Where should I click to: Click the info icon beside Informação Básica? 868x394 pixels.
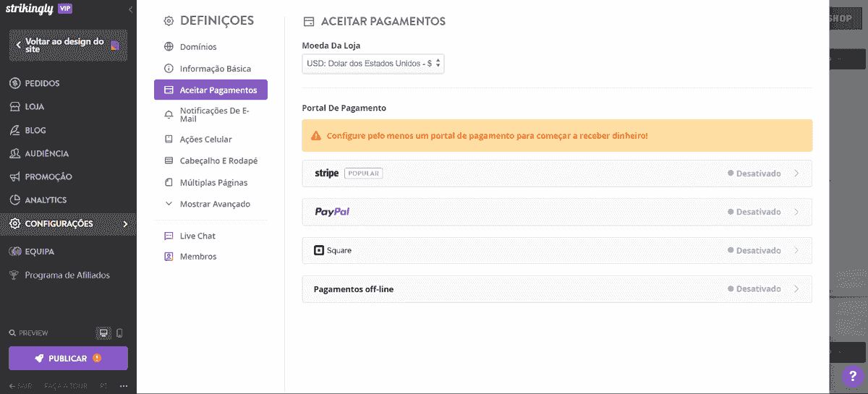[169, 69]
